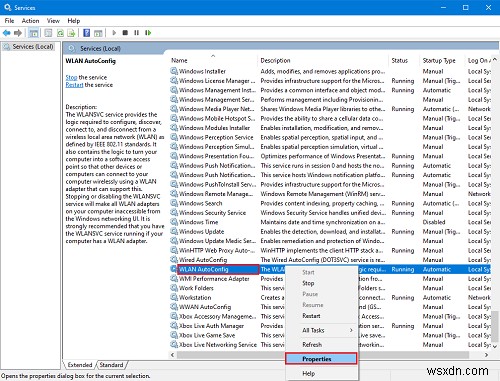
Task: Click the Stop the service link
Action: 71,77
